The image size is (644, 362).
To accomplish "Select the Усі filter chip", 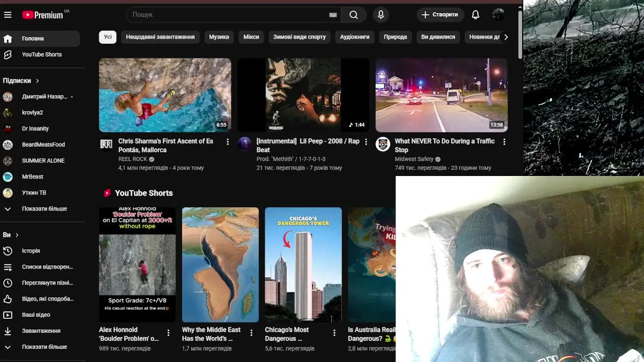I will 108,37.
